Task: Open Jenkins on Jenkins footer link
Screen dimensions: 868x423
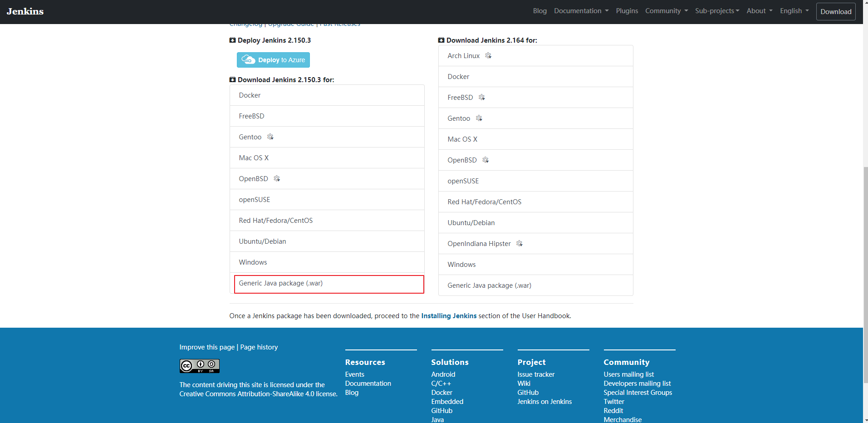Action: pyautogui.click(x=544, y=402)
